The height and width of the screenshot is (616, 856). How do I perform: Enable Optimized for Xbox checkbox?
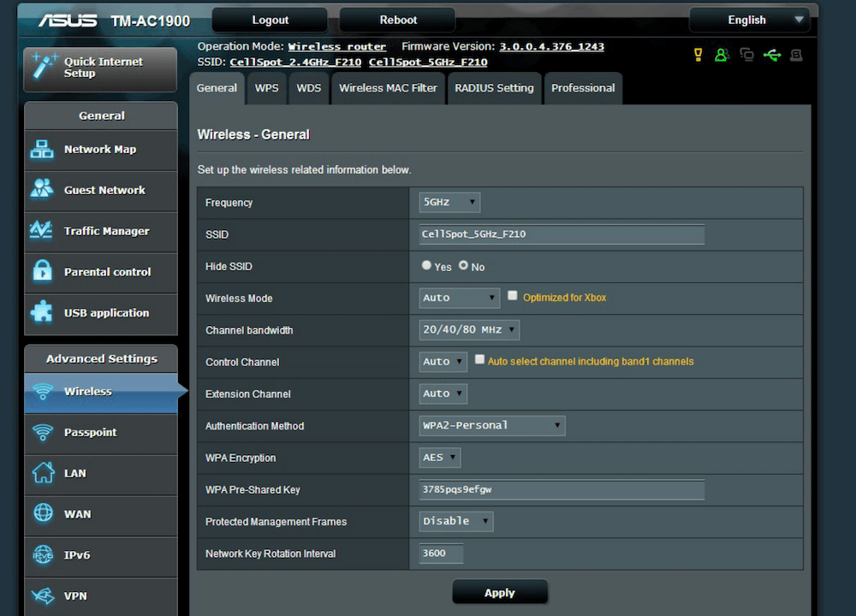click(513, 296)
